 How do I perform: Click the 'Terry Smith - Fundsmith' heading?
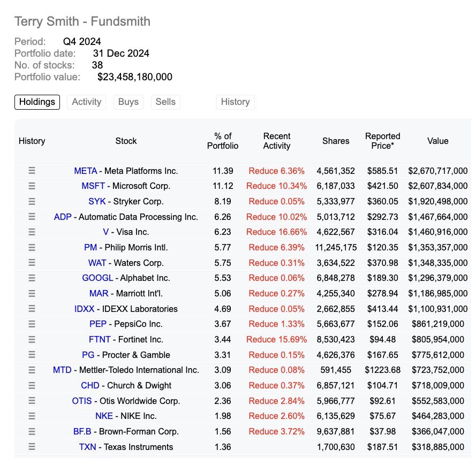coord(82,21)
